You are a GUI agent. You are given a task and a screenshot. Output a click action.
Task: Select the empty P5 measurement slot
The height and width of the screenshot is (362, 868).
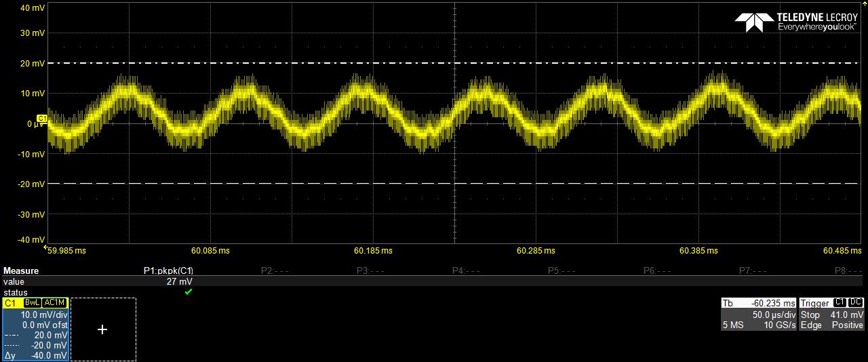click(x=561, y=270)
